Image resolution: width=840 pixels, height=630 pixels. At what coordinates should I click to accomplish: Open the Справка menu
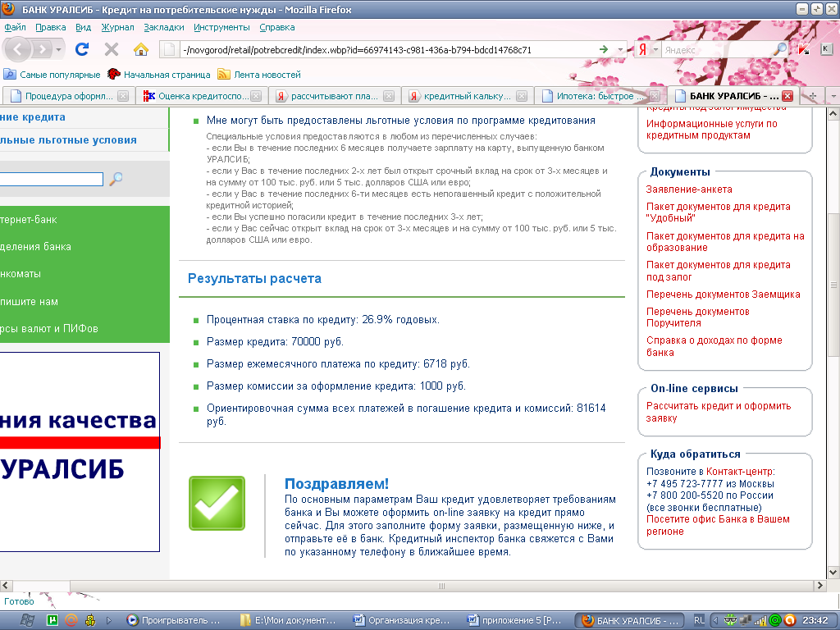tap(277, 27)
